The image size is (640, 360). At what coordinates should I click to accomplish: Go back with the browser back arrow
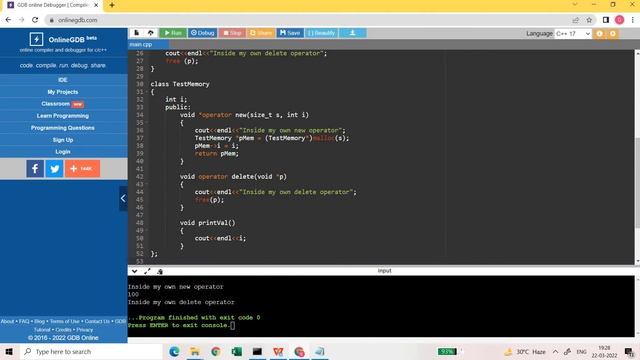pyautogui.click(x=8, y=20)
